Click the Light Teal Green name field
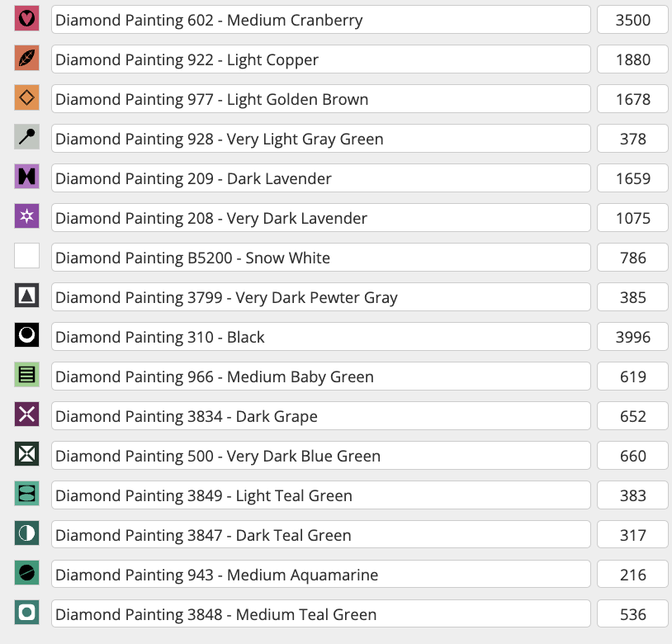 click(x=320, y=495)
